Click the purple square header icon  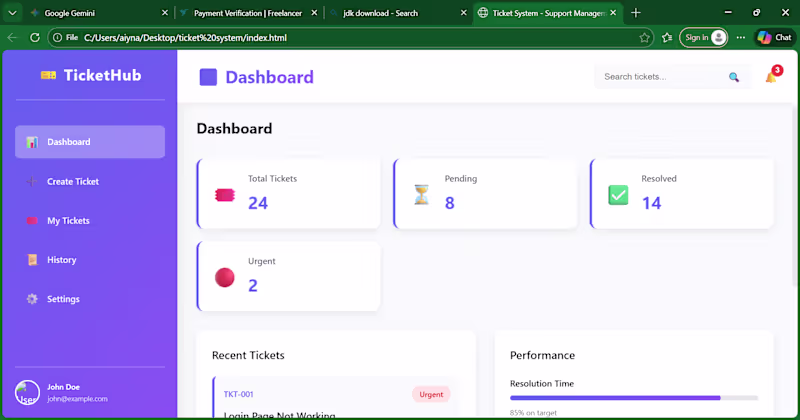(x=208, y=77)
